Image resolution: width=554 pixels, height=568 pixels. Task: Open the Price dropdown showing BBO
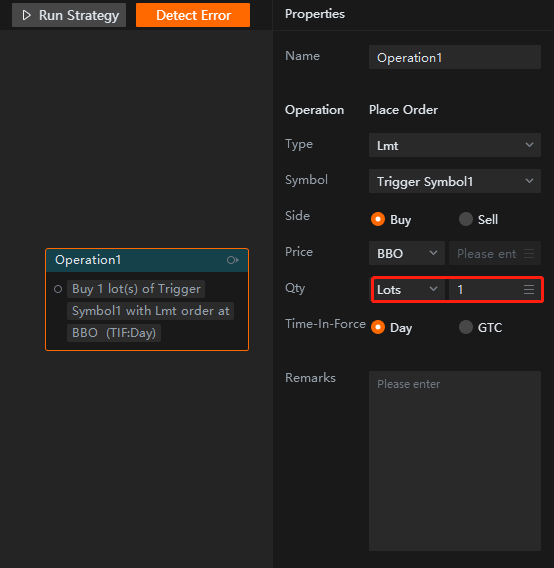(x=407, y=253)
